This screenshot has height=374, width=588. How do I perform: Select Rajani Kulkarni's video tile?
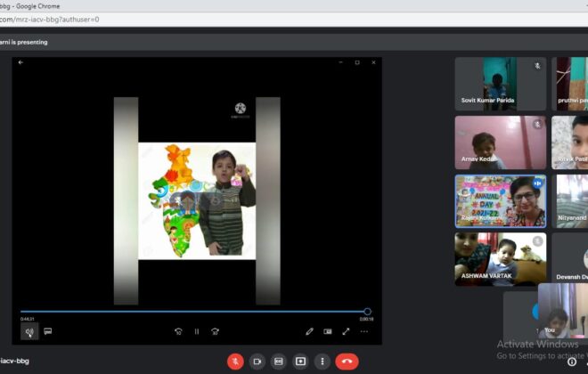(x=501, y=201)
